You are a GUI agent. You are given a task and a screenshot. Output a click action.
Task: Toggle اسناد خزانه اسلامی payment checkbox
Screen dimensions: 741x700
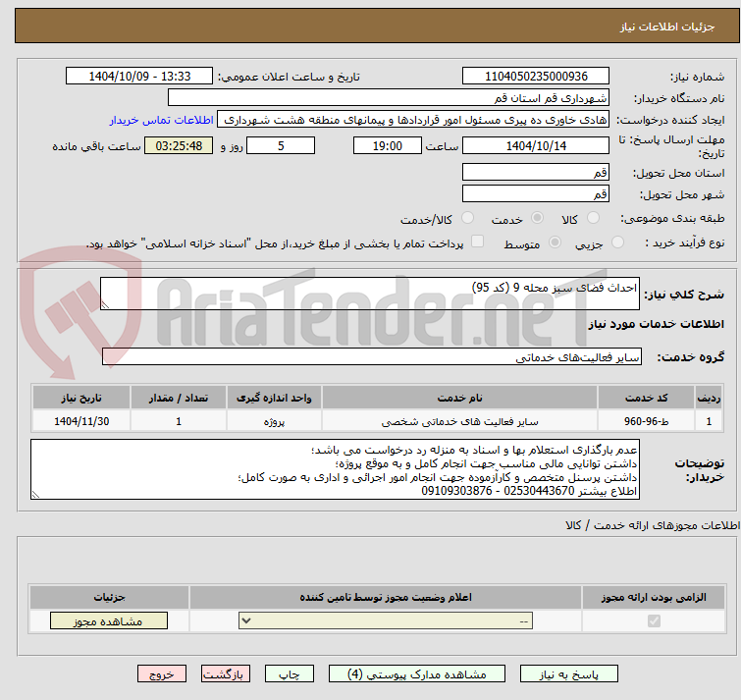coord(478,242)
